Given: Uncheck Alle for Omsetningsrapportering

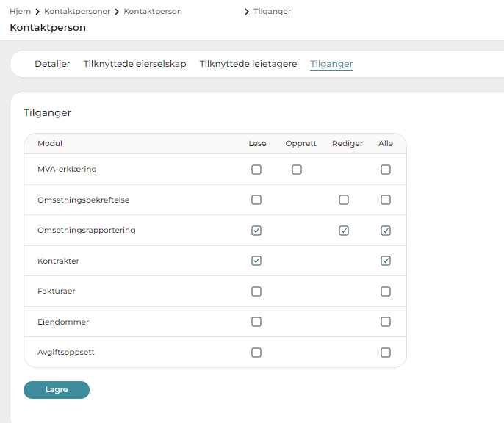Looking at the screenshot, I should click(x=386, y=231).
